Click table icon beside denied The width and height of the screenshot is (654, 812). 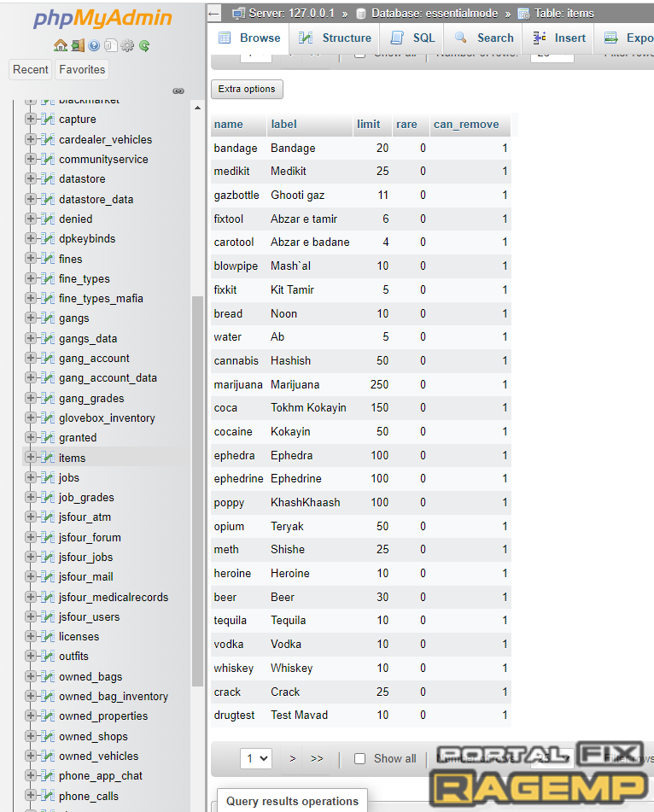[x=48, y=219]
